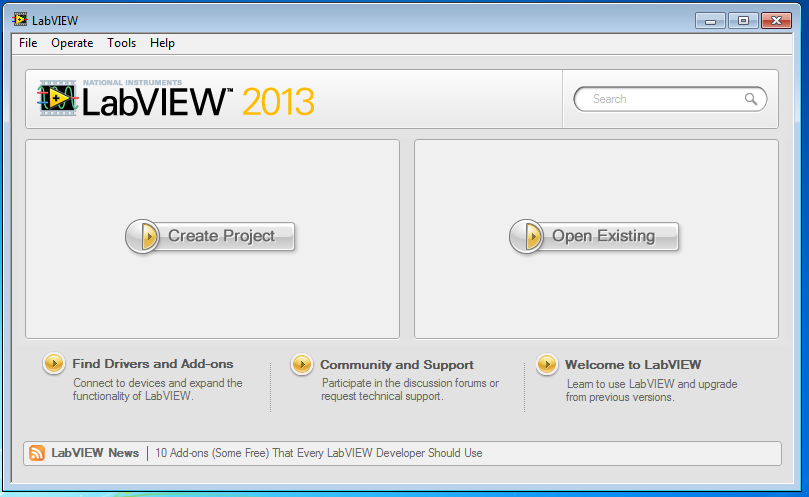
Task: Click the Create Project button
Action: click(210, 236)
